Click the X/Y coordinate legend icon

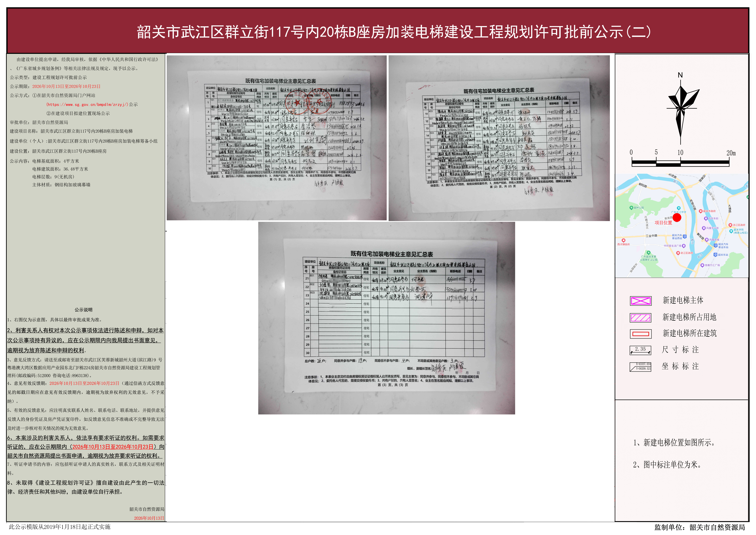(x=640, y=367)
